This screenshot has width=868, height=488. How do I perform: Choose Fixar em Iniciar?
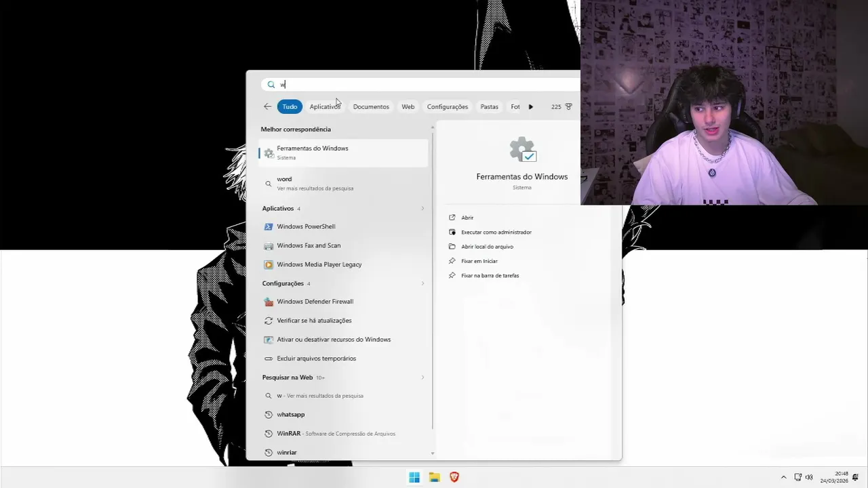pos(479,261)
